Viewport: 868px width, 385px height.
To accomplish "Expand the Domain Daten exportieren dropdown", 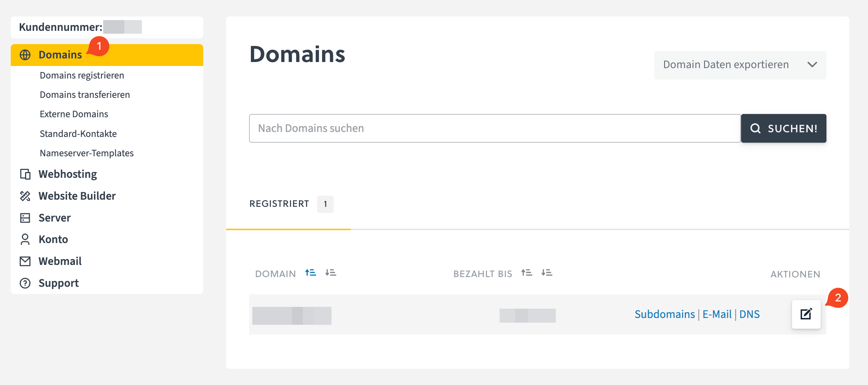I will [x=740, y=65].
